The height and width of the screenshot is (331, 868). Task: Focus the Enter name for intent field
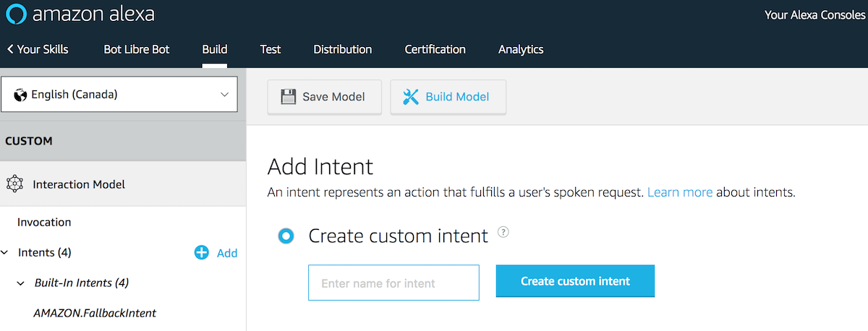[x=393, y=283]
